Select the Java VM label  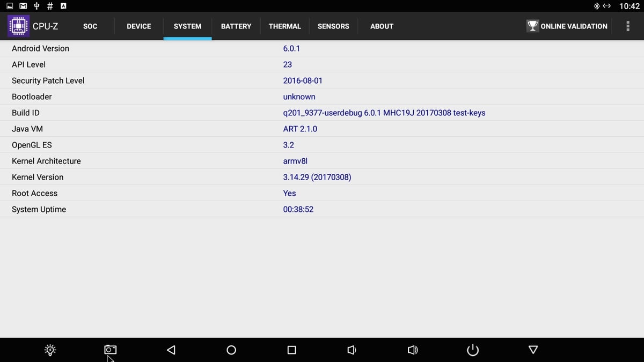pyautogui.click(x=27, y=129)
